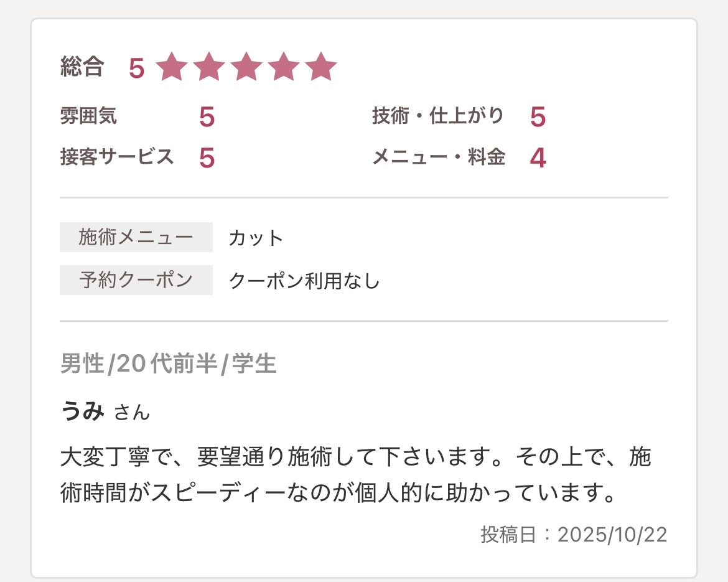
Task: Click the first rating star
Action: click(171, 68)
